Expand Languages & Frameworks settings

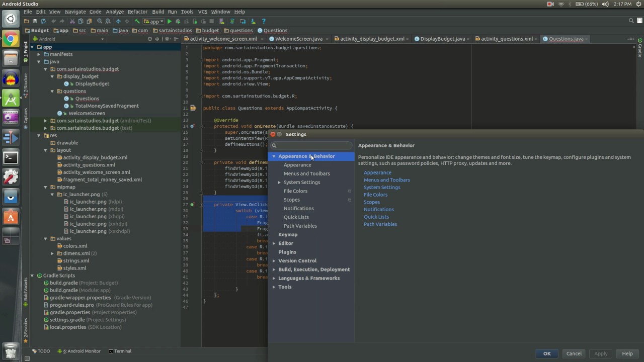pos(274,278)
